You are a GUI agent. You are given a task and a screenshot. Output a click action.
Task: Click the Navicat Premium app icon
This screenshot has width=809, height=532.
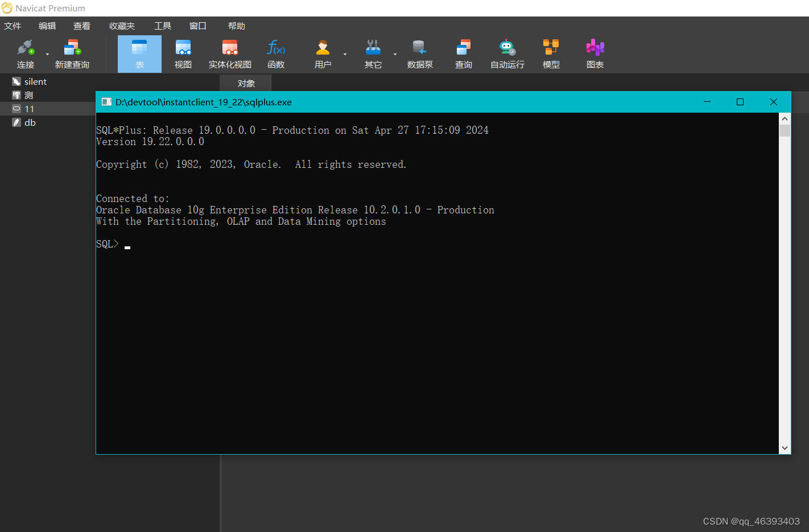point(7,8)
